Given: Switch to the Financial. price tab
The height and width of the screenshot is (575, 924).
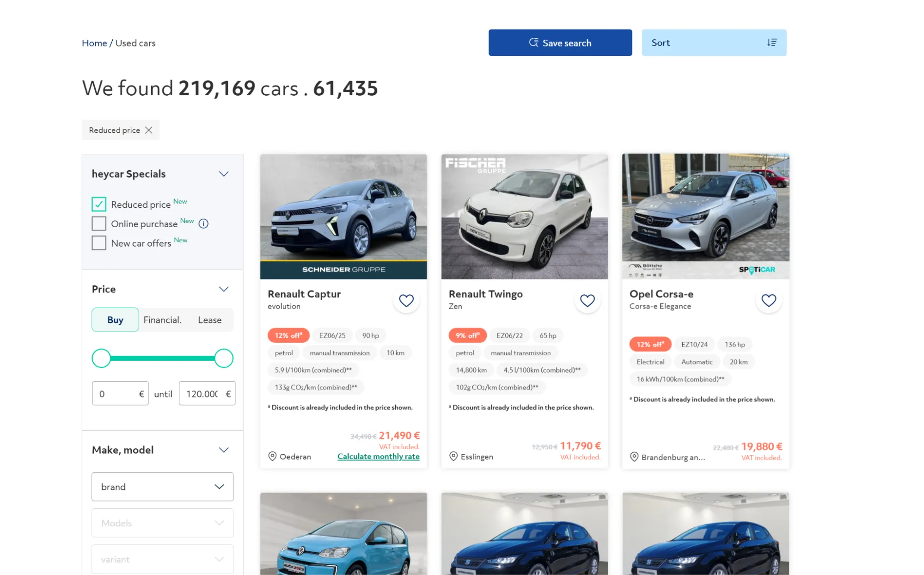Looking at the screenshot, I should coord(162,320).
